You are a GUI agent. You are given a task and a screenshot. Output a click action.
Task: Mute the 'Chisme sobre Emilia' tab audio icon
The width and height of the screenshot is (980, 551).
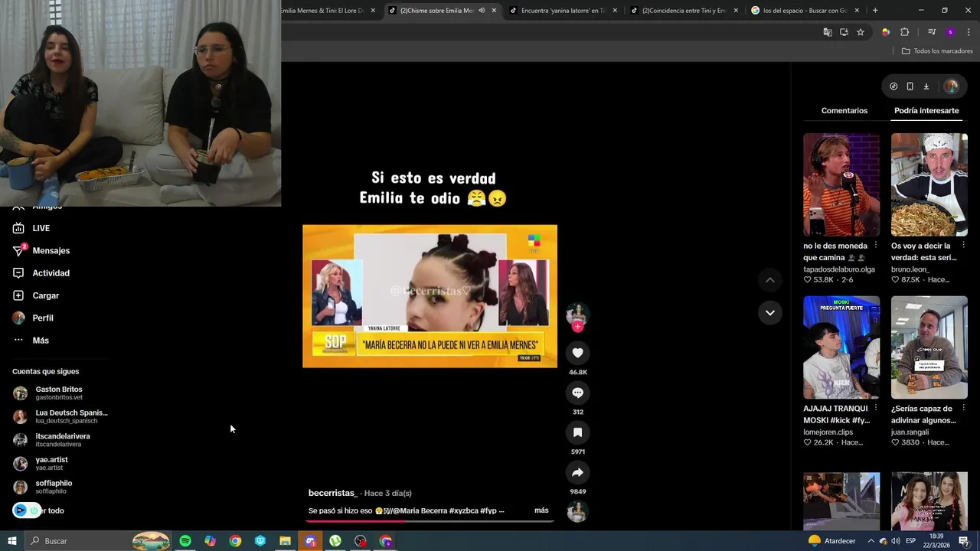point(482,11)
